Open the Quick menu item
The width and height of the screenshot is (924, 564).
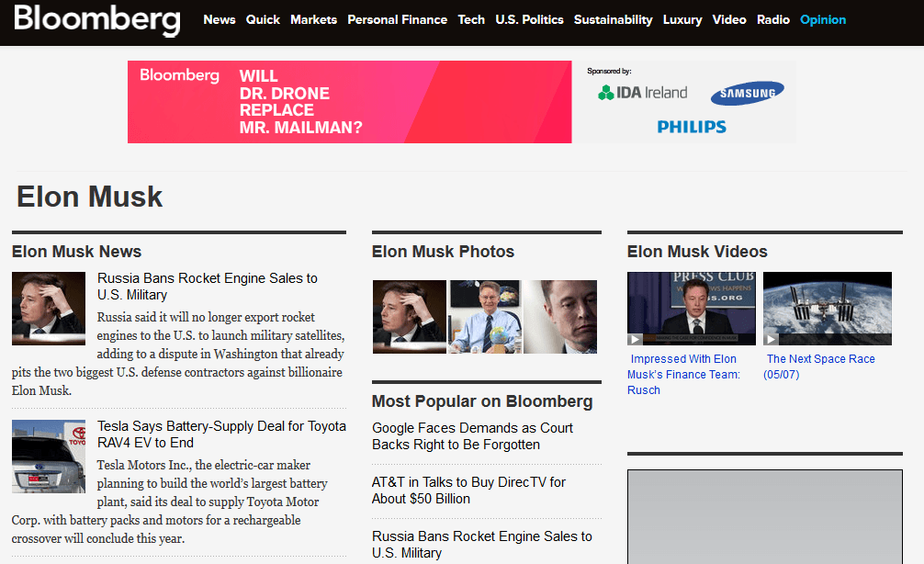click(263, 19)
